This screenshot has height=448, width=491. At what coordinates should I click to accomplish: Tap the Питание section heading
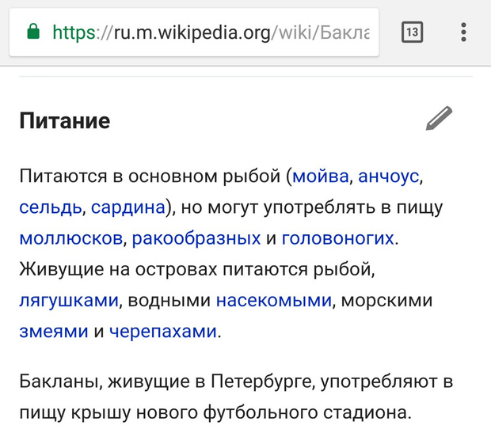coord(65,121)
